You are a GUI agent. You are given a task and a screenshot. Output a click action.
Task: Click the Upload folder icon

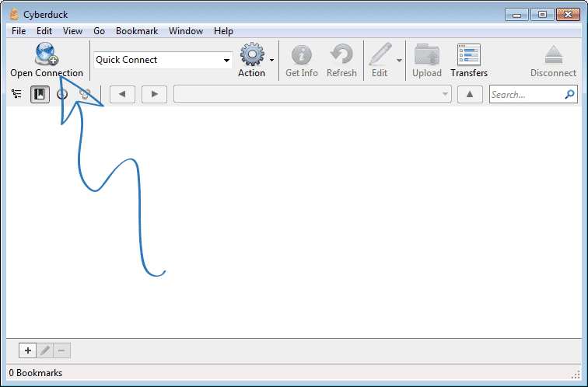[x=427, y=54]
